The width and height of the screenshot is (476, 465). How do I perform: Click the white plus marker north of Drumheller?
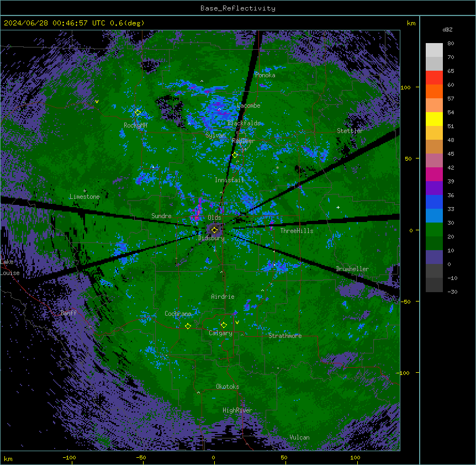[338, 207]
